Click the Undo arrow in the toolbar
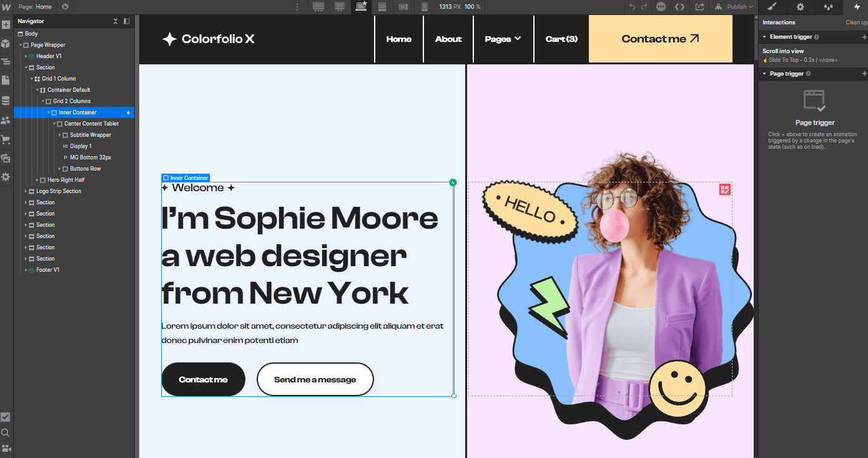Viewport: 868px width, 458px height. point(631,7)
